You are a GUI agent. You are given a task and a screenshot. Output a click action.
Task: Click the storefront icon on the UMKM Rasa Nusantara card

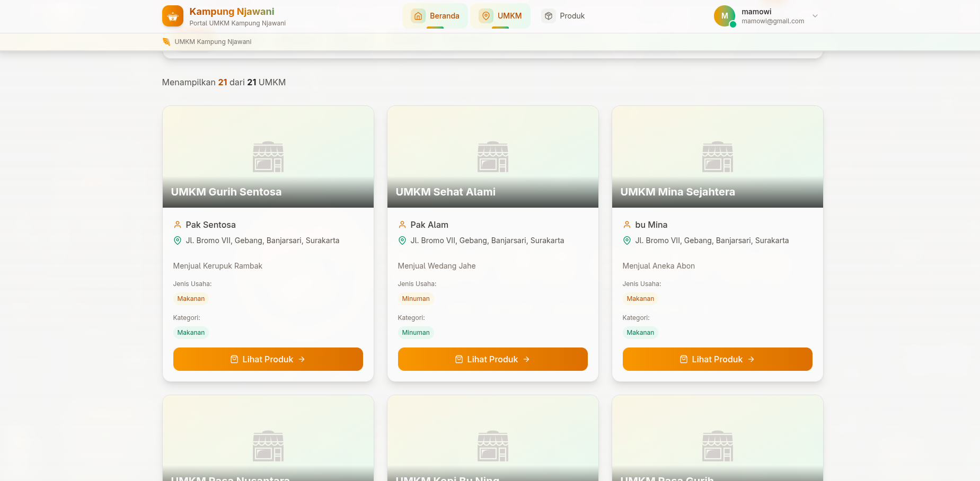pyautogui.click(x=268, y=446)
